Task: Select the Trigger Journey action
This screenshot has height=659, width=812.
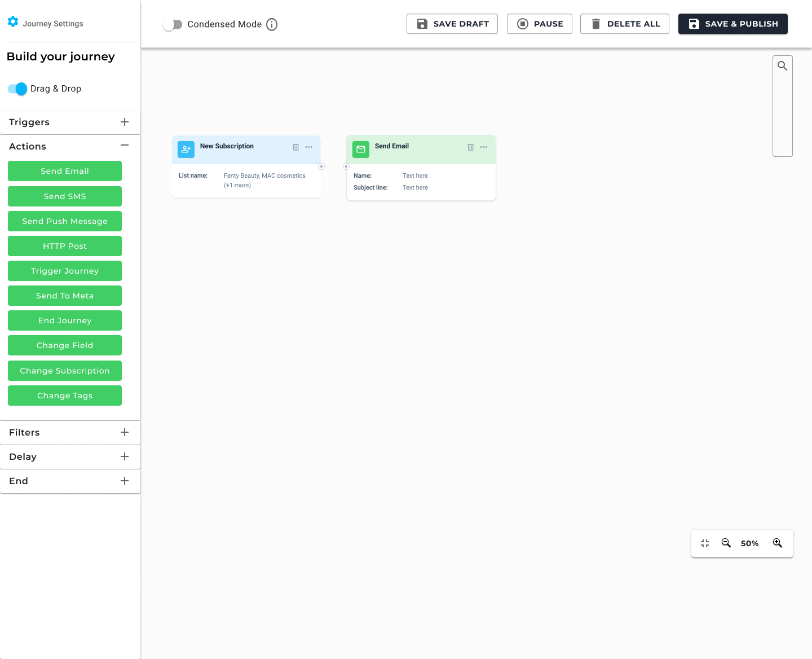Action: tap(65, 271)
